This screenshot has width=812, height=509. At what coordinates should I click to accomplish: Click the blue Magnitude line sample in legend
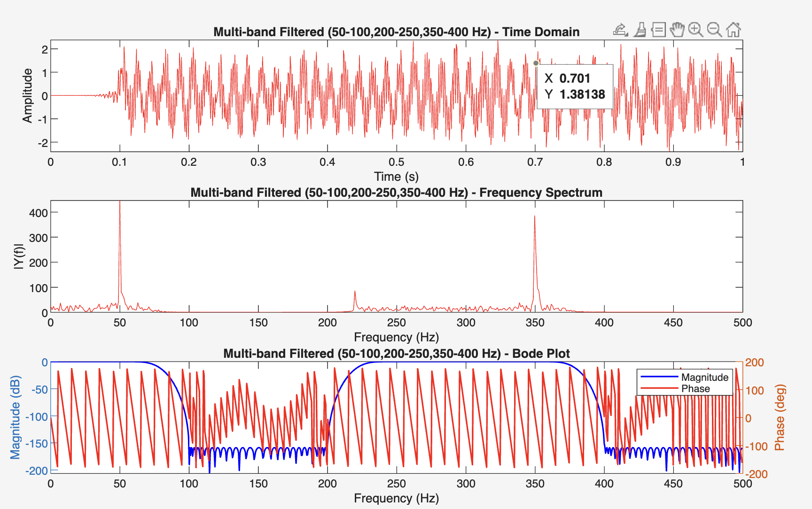[659, 377]
